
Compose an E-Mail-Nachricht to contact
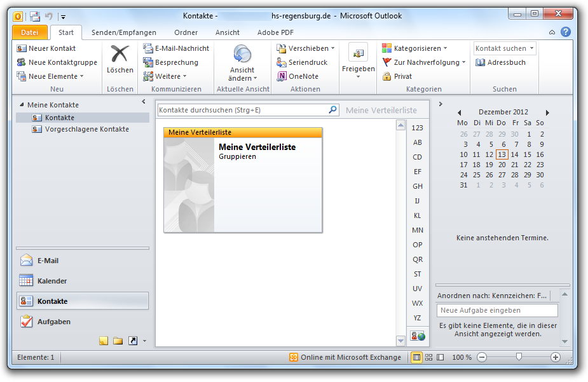tap(176, 48)
